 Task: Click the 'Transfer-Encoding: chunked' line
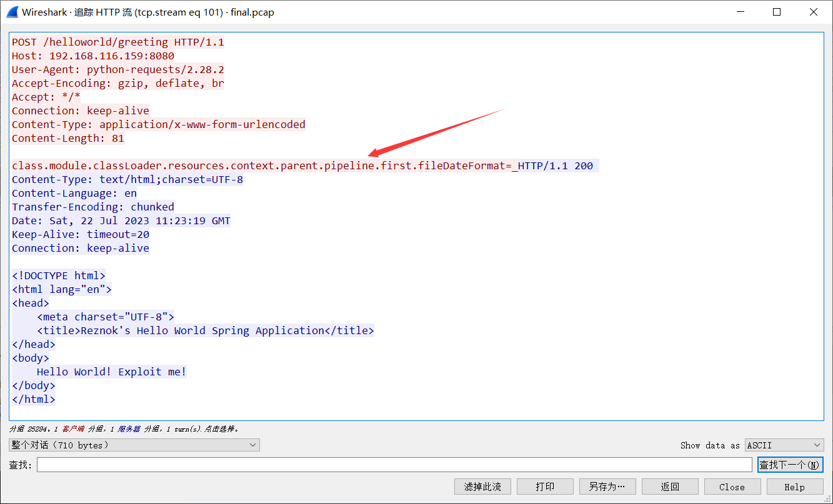93,207
